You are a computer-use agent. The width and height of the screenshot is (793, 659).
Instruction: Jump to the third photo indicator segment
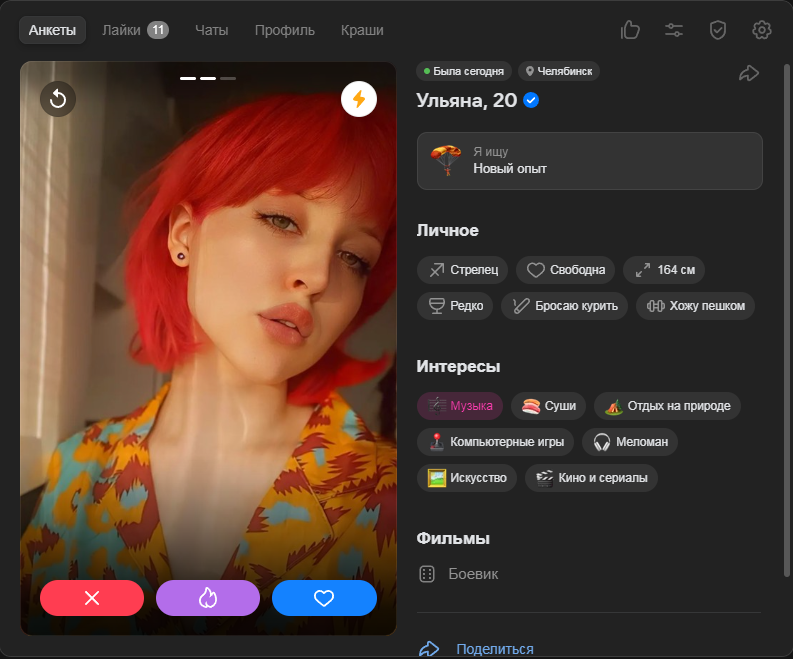(228, 78)
